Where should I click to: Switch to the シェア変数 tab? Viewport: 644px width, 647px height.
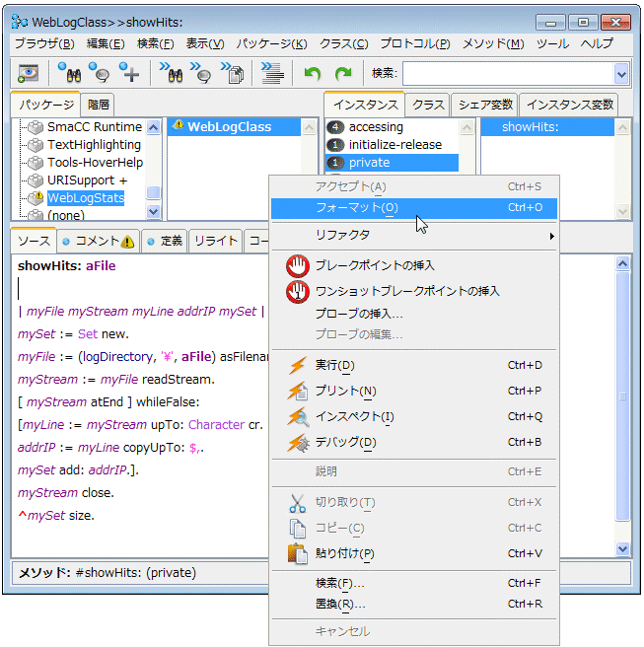(x=485, y=105)
